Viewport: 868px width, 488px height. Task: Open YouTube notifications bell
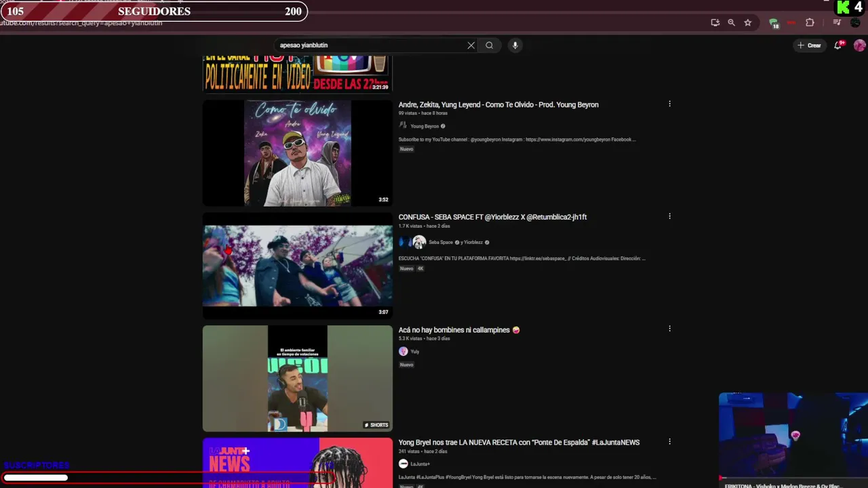coord(838,45)
